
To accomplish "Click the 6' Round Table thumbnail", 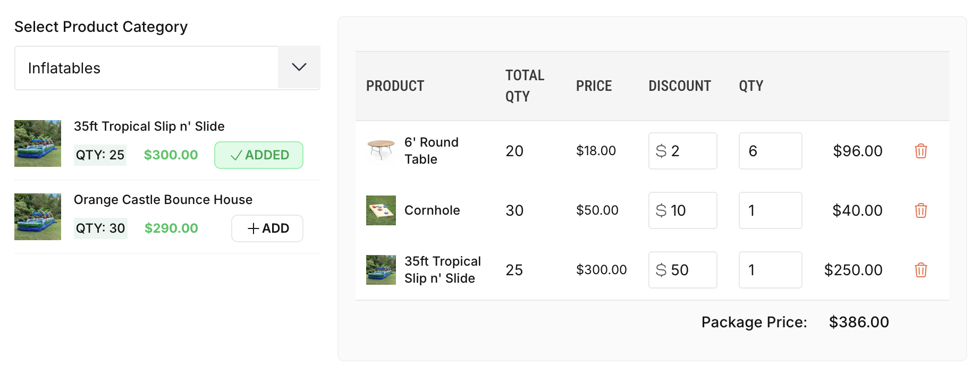I will [381, 150].
